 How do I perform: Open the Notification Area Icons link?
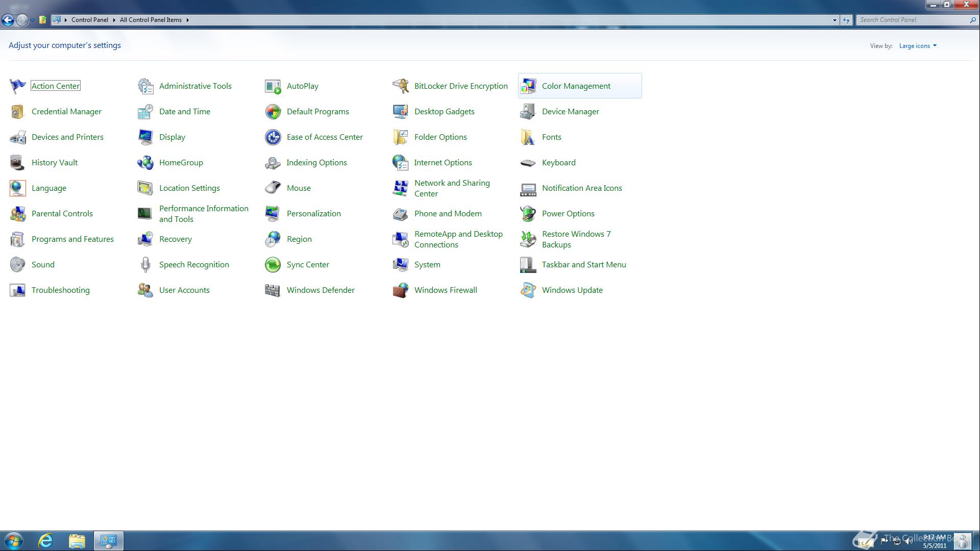click(x=582, y=188)
